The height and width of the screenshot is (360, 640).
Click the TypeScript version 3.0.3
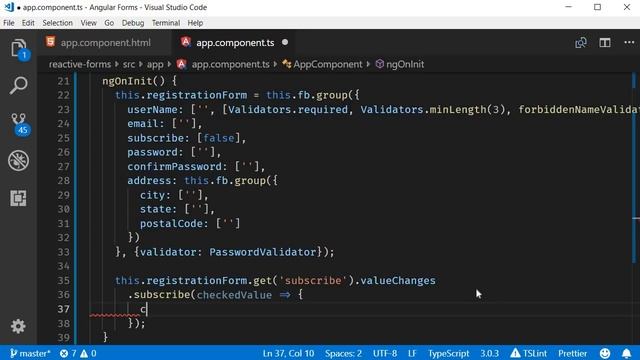(489, 353)
